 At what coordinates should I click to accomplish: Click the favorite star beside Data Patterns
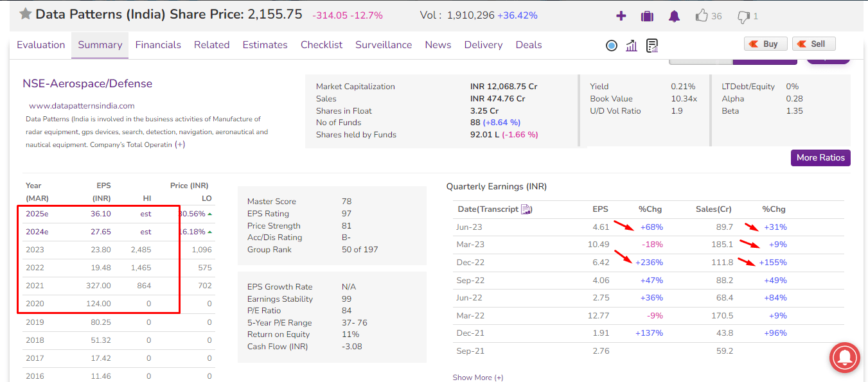tap(25, 14)
